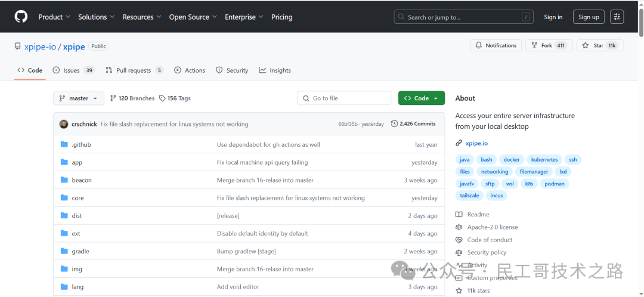Switch to the Insights tab
This screenshot has width=644, height=297.
[275, 70]
